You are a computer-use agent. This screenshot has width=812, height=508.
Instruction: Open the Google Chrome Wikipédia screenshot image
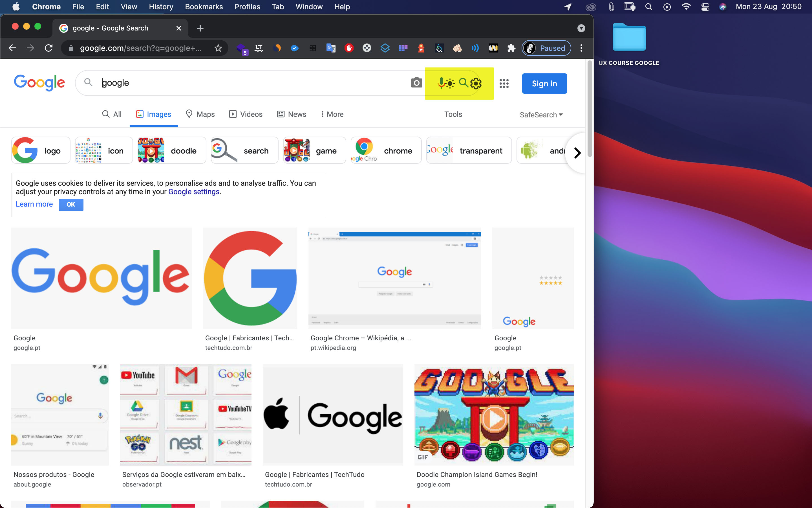point(395,278)
